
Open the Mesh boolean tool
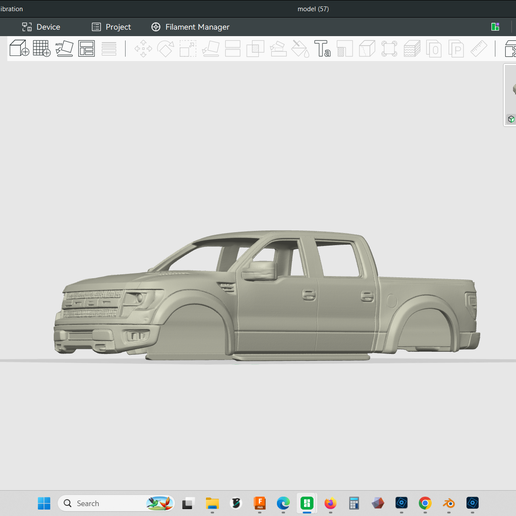(255, 49)
